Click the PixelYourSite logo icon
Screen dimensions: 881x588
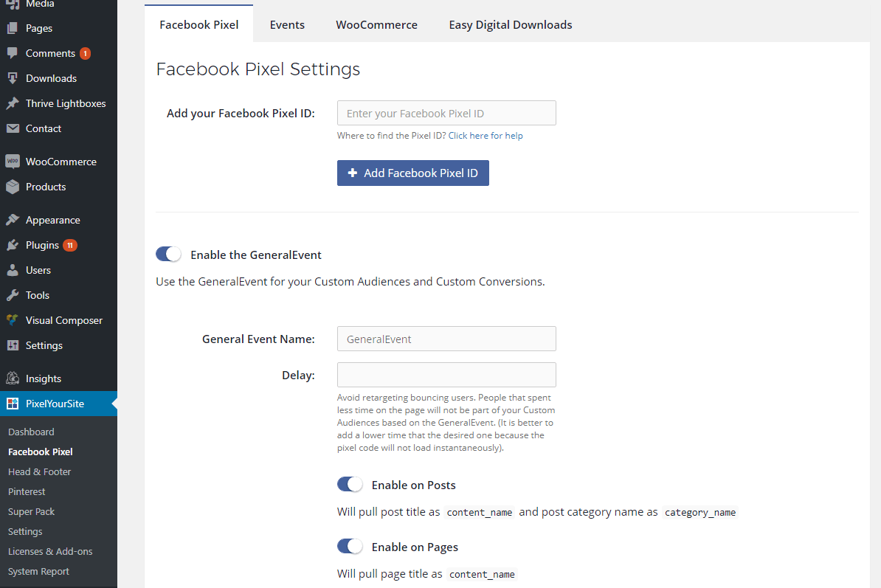(x=13, y=404)
